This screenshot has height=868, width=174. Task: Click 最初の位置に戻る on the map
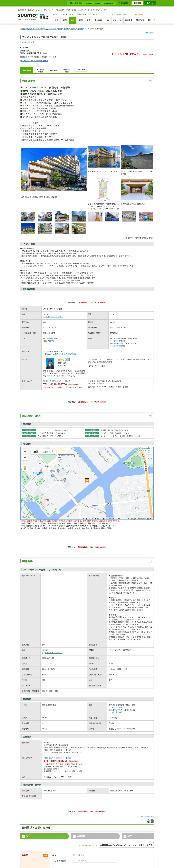(66, 456)
